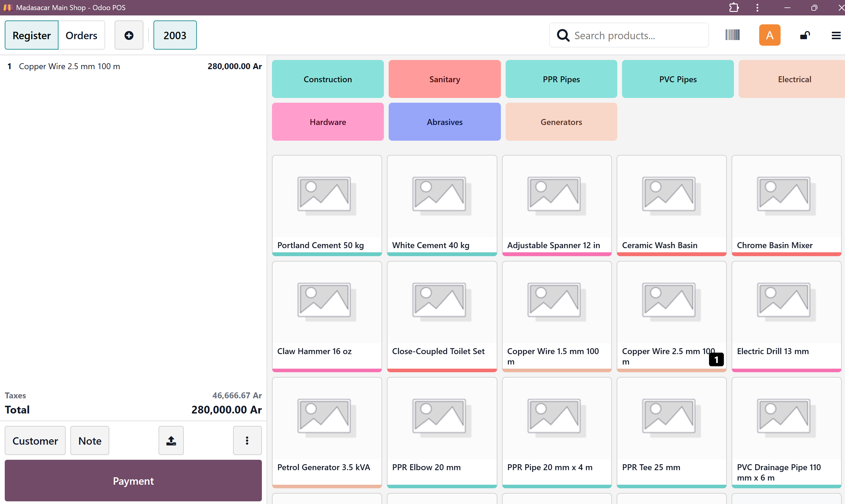845x504 pixels.
Task: Filter by Electrical category
Action: [x=792, y=79]
